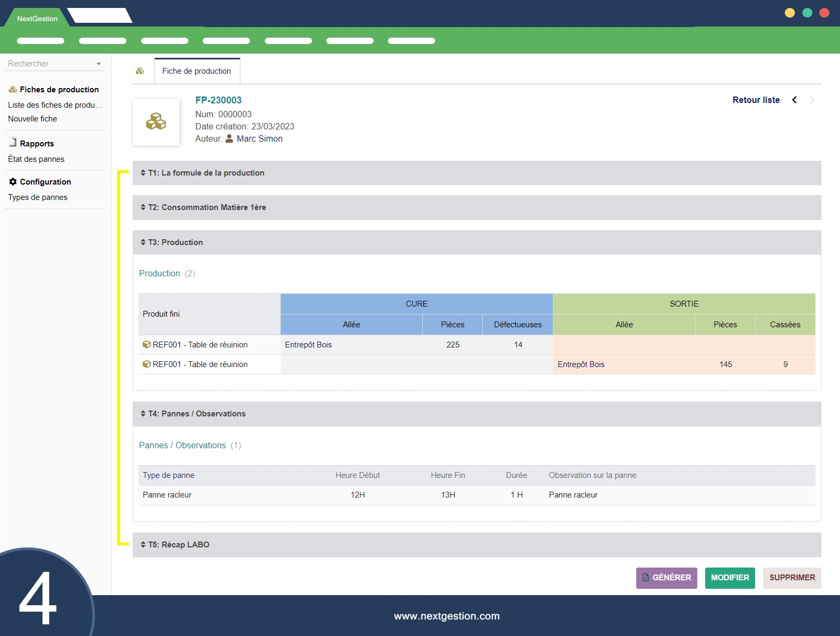Screen dimensions: 840x636
Task: Click the Configuration gear icon in the sidebar
Action: pos(13,181)
